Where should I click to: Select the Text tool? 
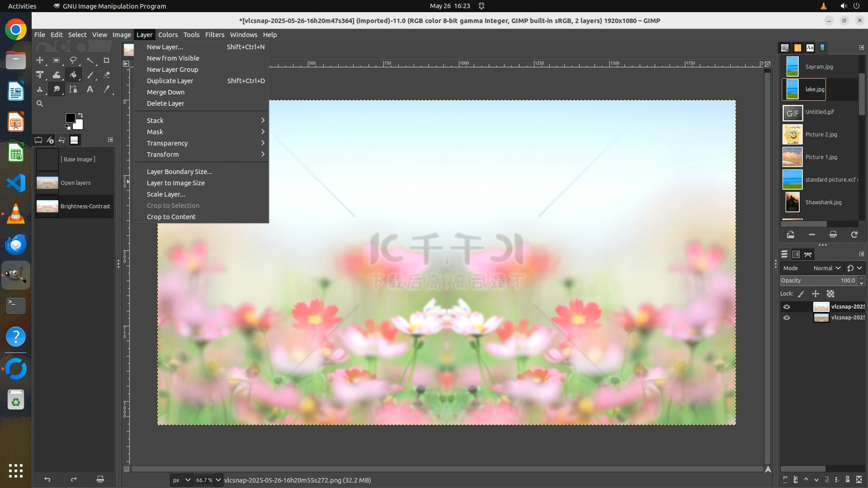coord(90,89)
